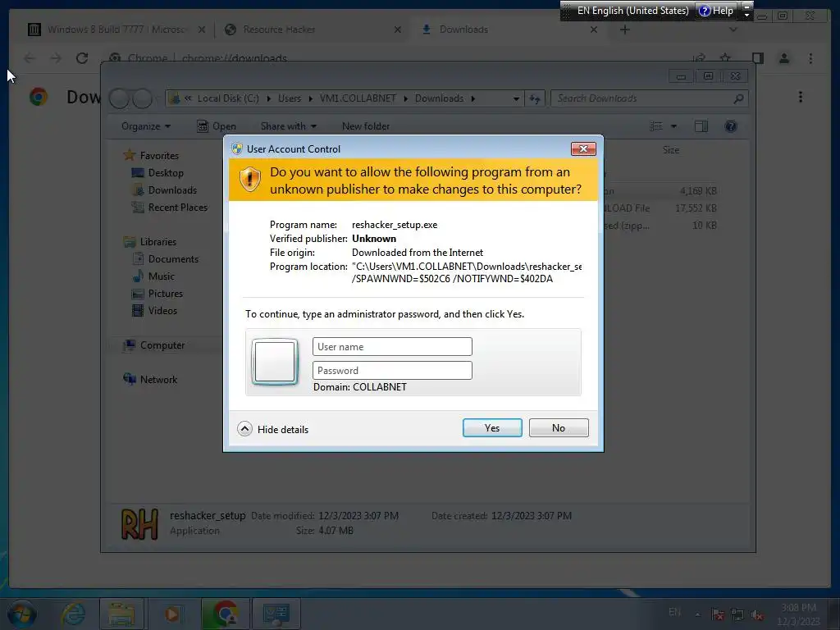840x630 pixels.
Task: Click Chrome bookmark star icon
Action: click(x=725, y=57)
